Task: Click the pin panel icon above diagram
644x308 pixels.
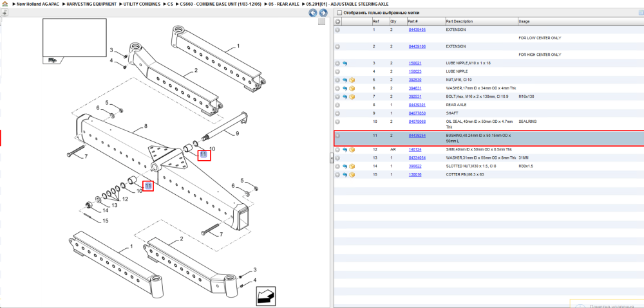Action: [4, 13]
